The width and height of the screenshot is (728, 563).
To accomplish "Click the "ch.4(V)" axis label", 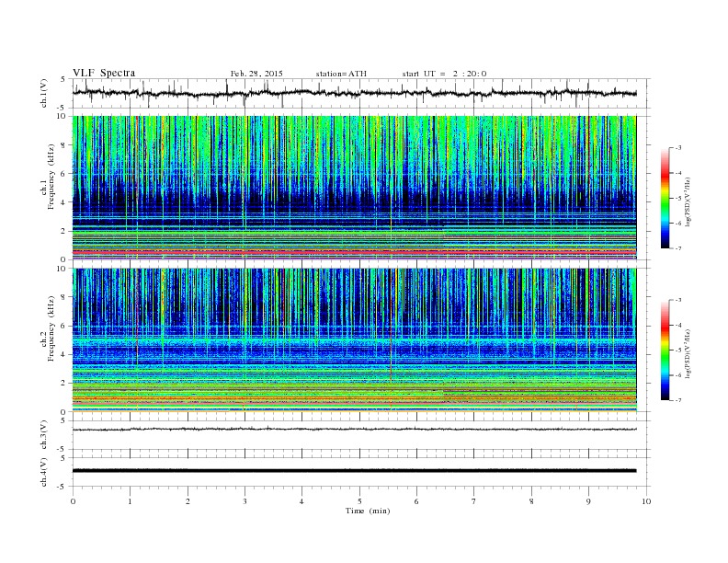I will [x=44, y=472].
